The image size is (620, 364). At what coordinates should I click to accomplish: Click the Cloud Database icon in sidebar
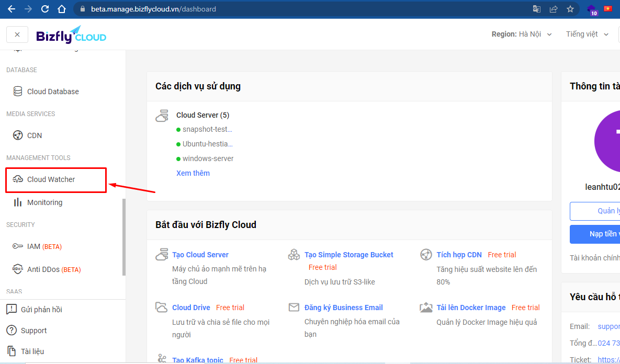(18, 92)
